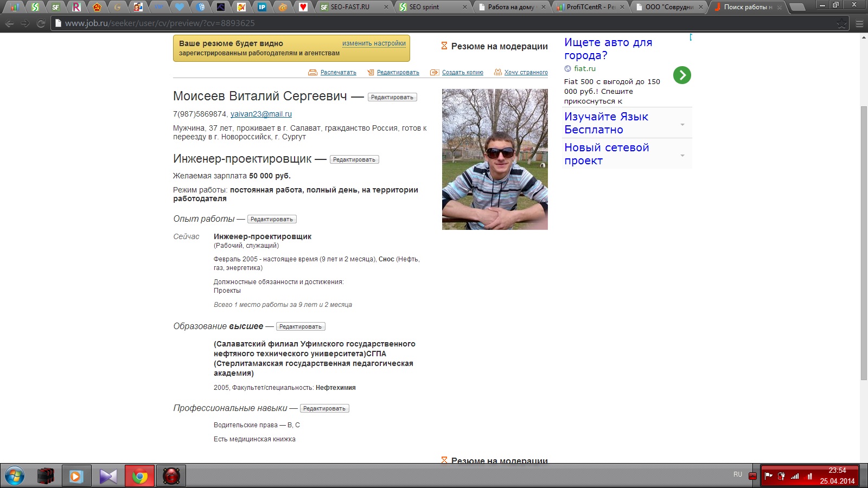The height and width of the screenshot is (488, 868).
Task: Open the Chrome menu (three lines) icon
Action: (859, 23)
